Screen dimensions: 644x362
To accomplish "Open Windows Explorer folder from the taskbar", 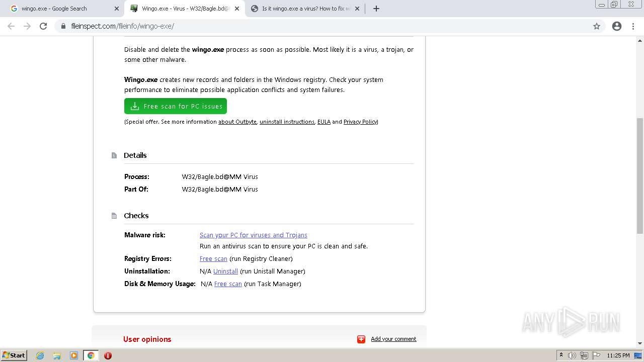I will click(x=57, y=355).
